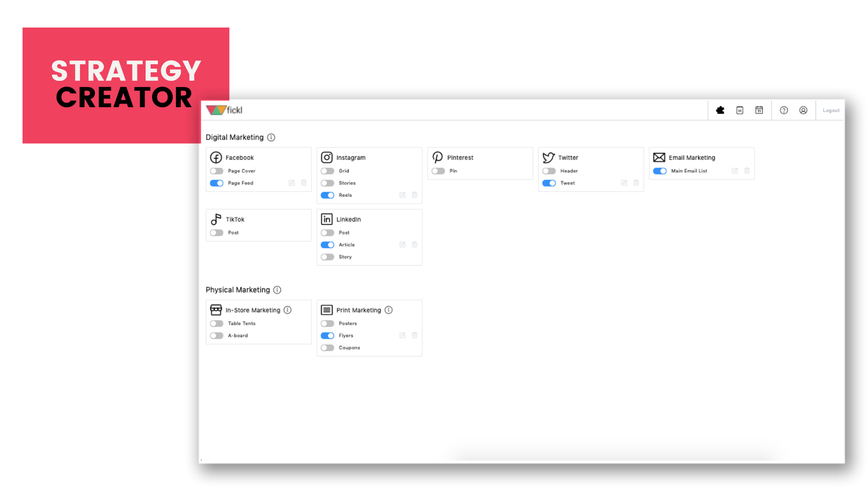
Task: Click the fickl logo
Action: click(225, 110)
